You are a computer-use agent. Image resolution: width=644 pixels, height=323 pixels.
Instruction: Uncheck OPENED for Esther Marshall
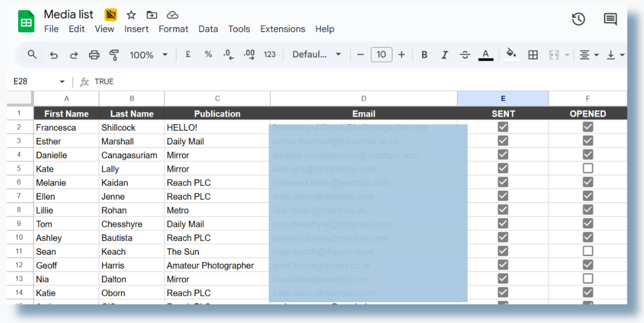pyautogui.click(x=588, y=140)
